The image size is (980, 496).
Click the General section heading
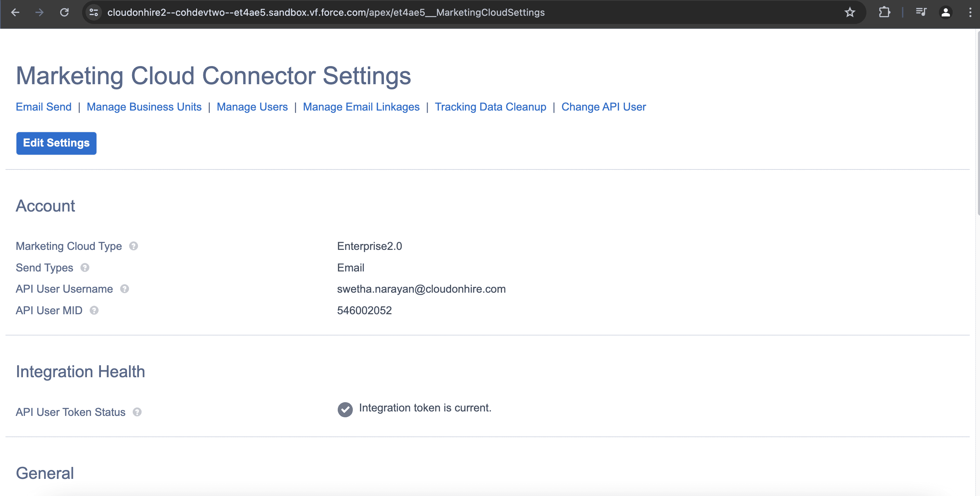(44, 473)
